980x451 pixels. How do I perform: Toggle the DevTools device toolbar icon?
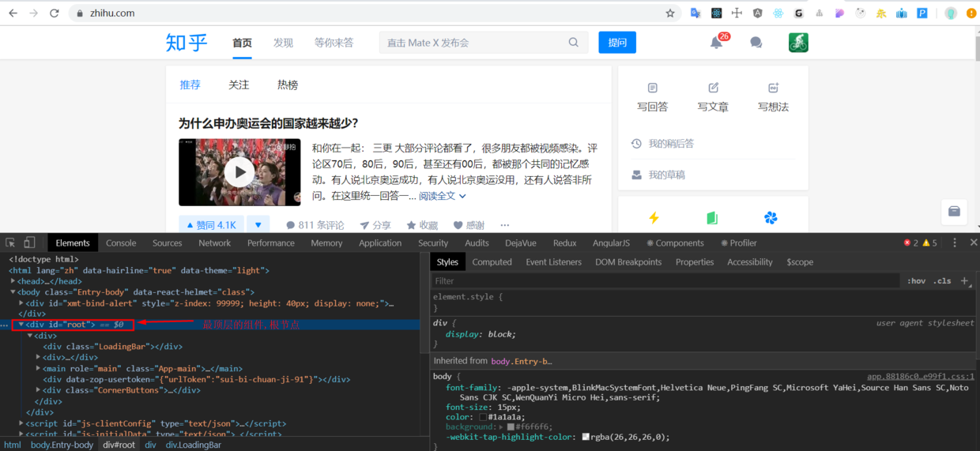(29, 242)
